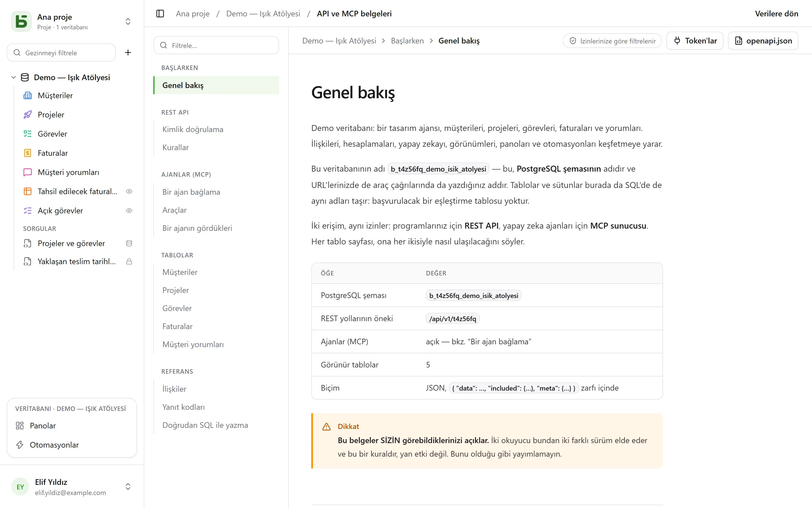Focus the Filtrele... docs search field
The width and height of the screenshot is (812, 508).
click(217, 45)
